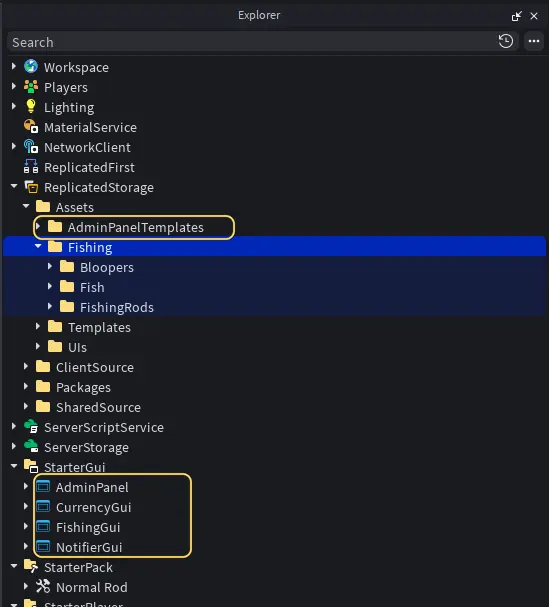Viewport: 549px width, 607px height.
Task: Click the FishingRods folder icon
Action: [x=67, y=307]
